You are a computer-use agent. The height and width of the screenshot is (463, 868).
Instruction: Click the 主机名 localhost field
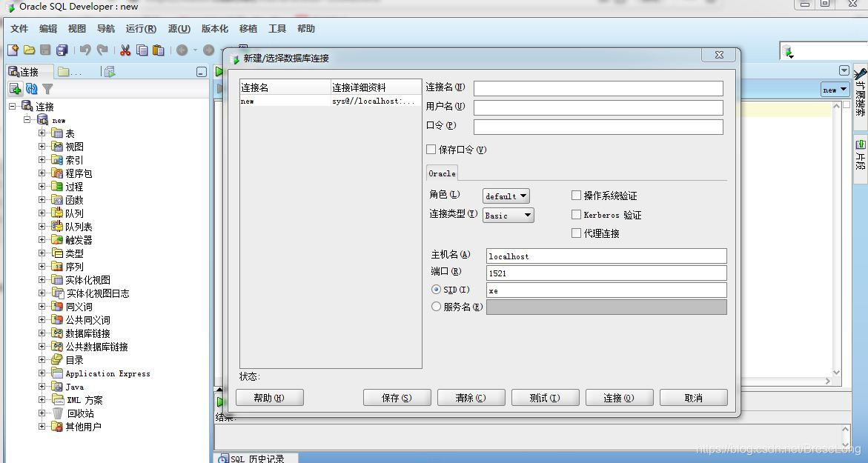coord(607,256)
